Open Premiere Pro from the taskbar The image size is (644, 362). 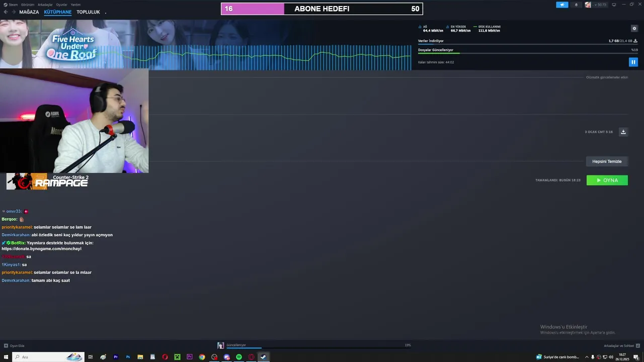(x=115, y=357)
